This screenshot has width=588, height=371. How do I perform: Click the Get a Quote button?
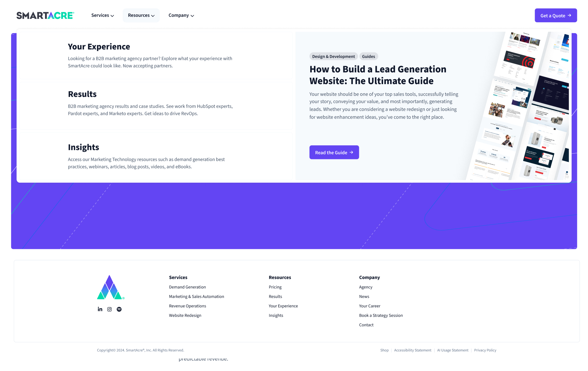click(x=555, y=15)
